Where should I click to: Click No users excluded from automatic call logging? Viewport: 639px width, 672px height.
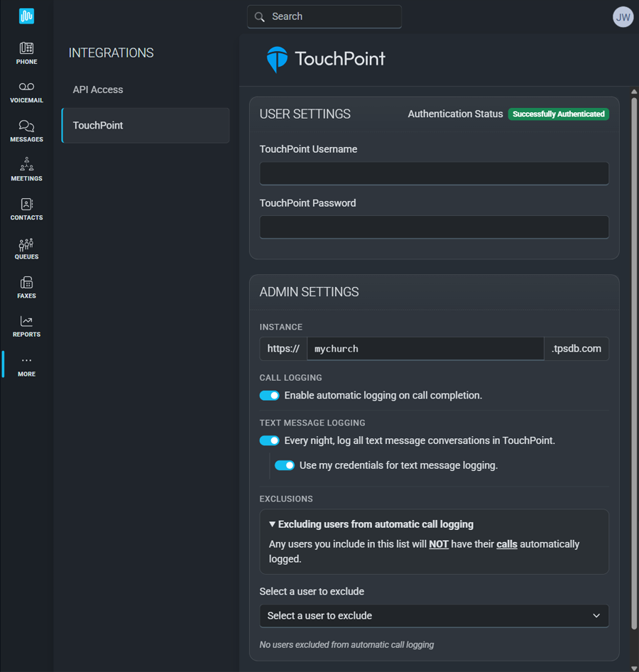click(346, 644)
